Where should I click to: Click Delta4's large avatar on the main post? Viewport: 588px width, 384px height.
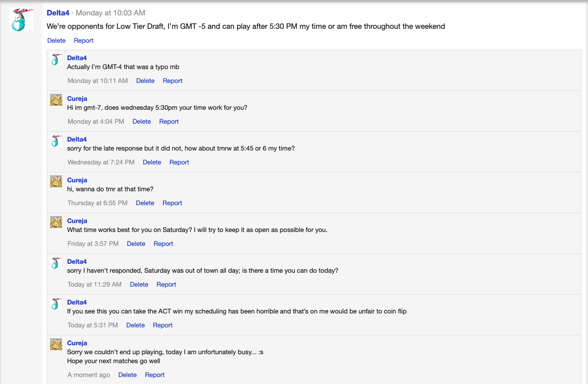pyautogui.click(x=21, y=20)
